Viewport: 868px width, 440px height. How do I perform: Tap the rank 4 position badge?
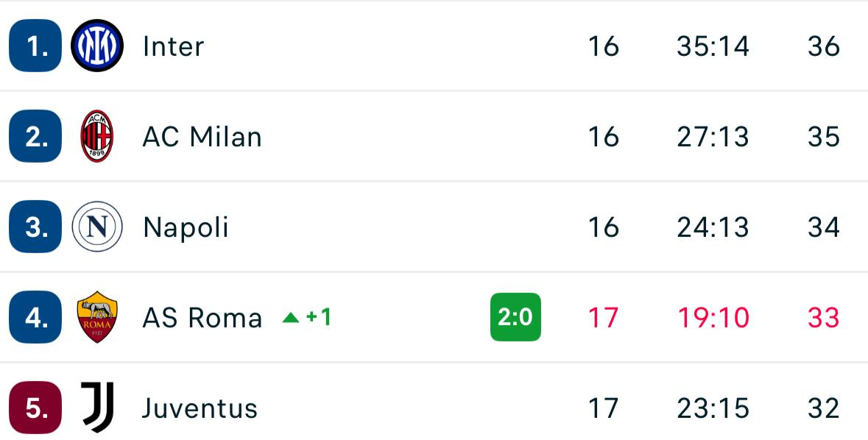click(x=35, y=317)
